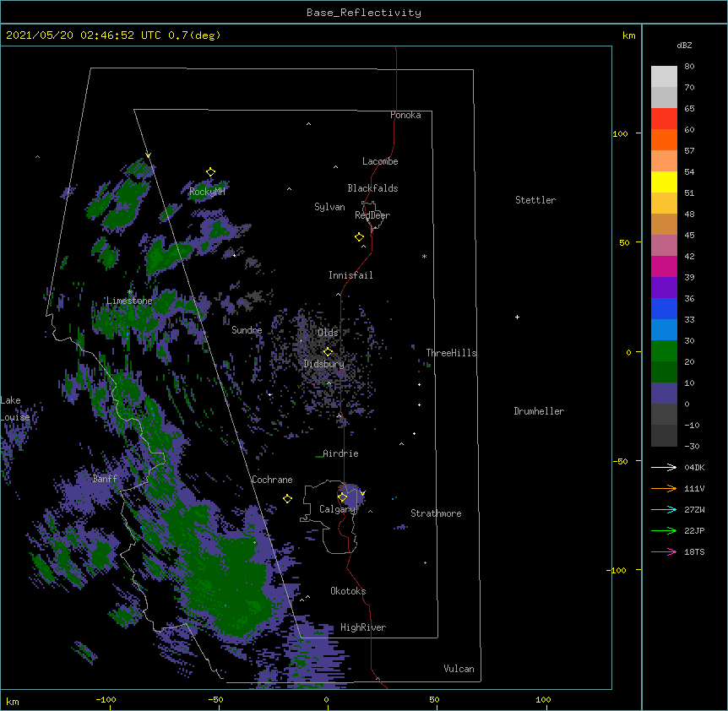
Task: Click the Limestone label on the map
Action: point(129,301)
